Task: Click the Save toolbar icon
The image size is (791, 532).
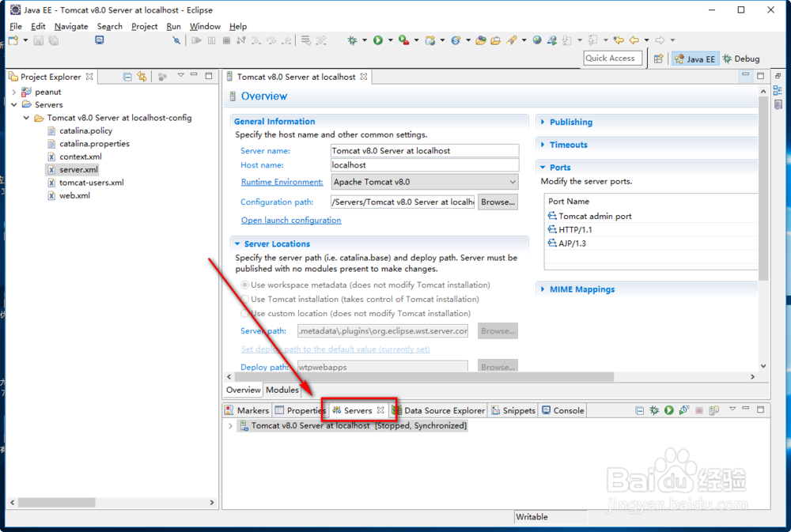Action: click(38, 40)
